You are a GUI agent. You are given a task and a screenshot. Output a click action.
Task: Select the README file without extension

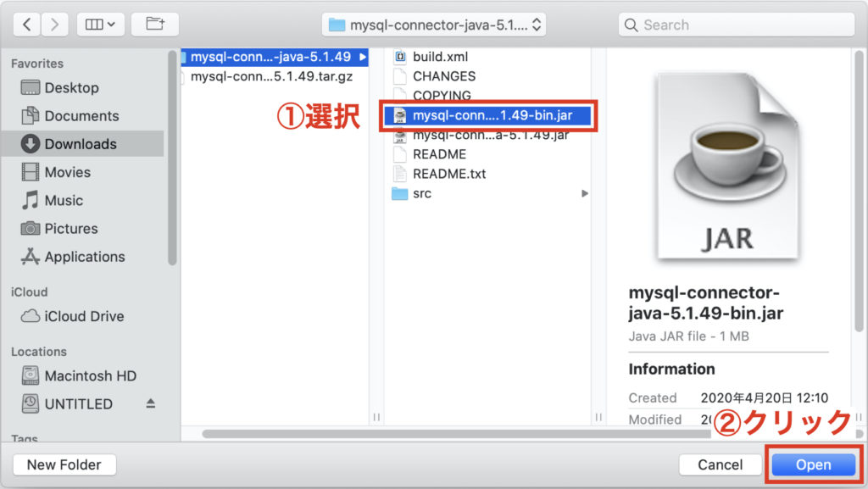tap(487, 154)
